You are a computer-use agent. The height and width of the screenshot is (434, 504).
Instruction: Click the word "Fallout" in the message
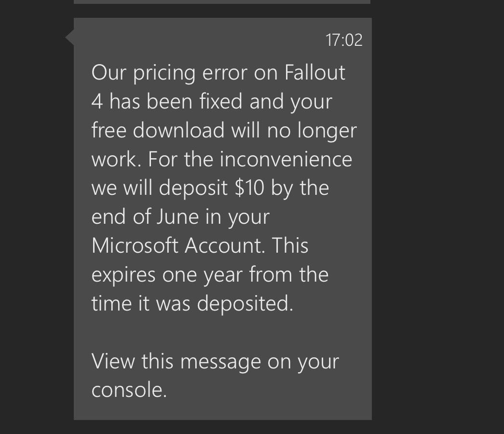point(315,72)
